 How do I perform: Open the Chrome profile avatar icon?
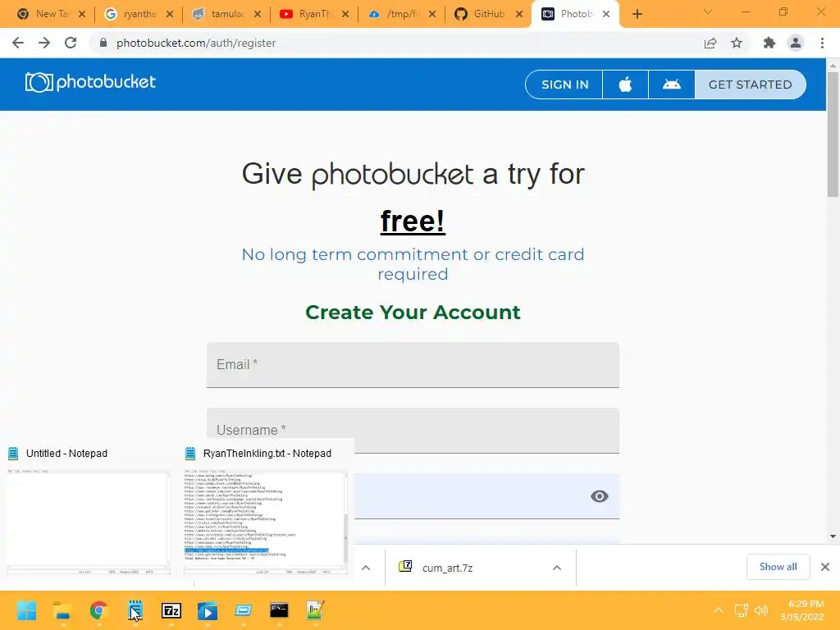click(796, 43)
